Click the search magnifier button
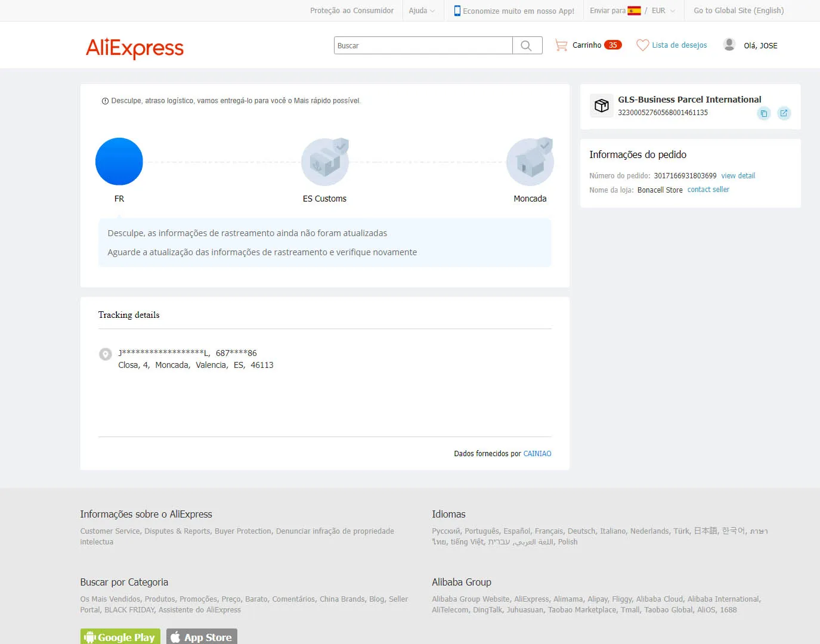Image resolution: width=820 pixels, height=644 pixels. tap(527, 45)
